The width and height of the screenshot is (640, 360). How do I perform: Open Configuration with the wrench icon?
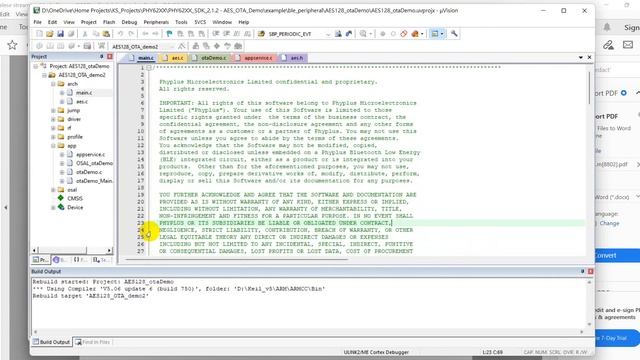pos(454,34)
